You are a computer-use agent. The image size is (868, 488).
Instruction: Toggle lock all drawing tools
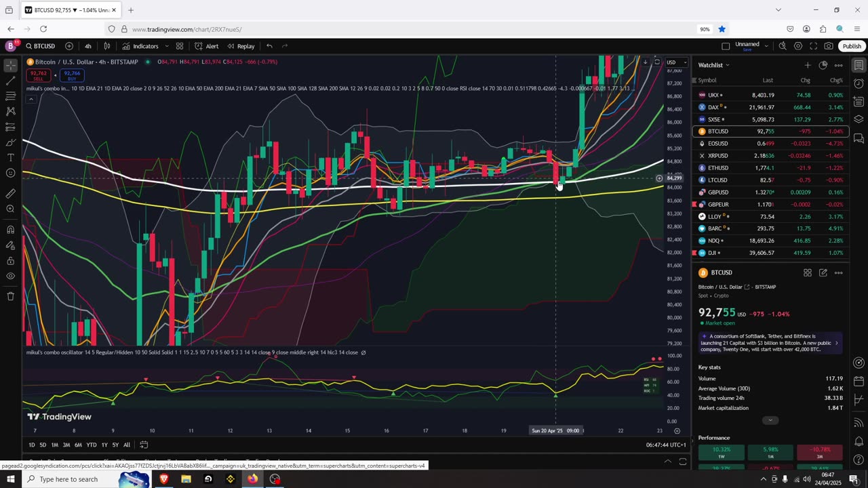(x=10, y=260)
